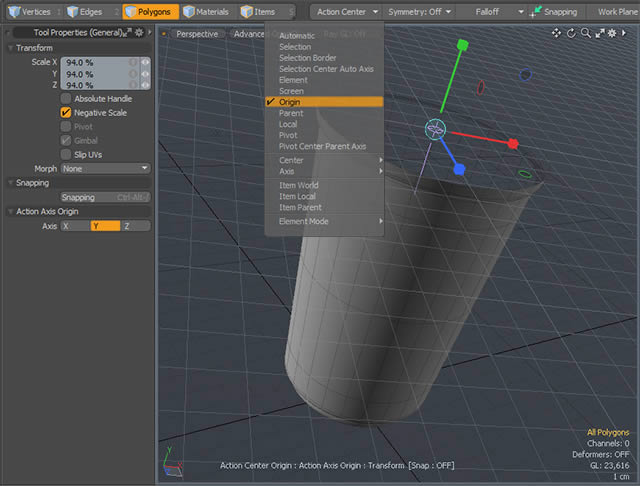Choose Selection Border menu item
Image resolution: width=640 pixels, height=486 pixels.
(x=324, y=58)
